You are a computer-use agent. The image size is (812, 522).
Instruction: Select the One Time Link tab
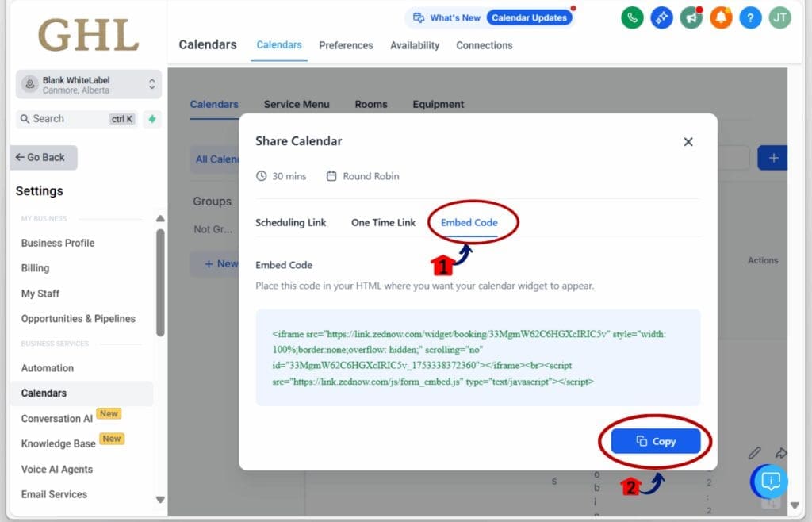click(x=383, y=223)
